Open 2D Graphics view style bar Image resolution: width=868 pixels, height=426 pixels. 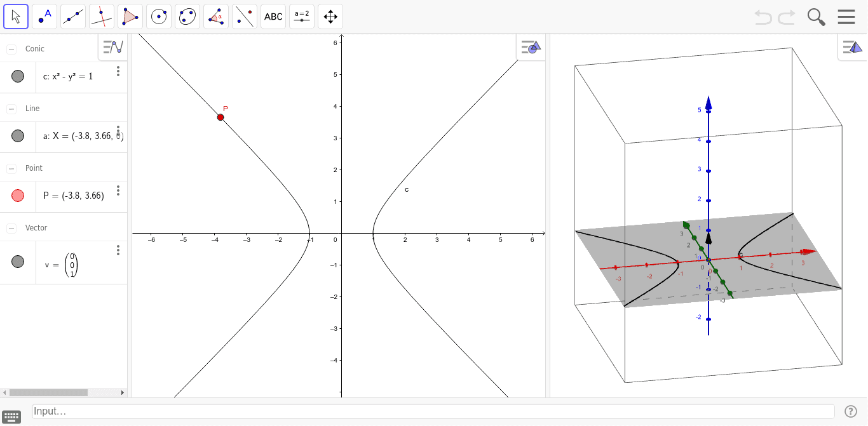pos(531,47)
